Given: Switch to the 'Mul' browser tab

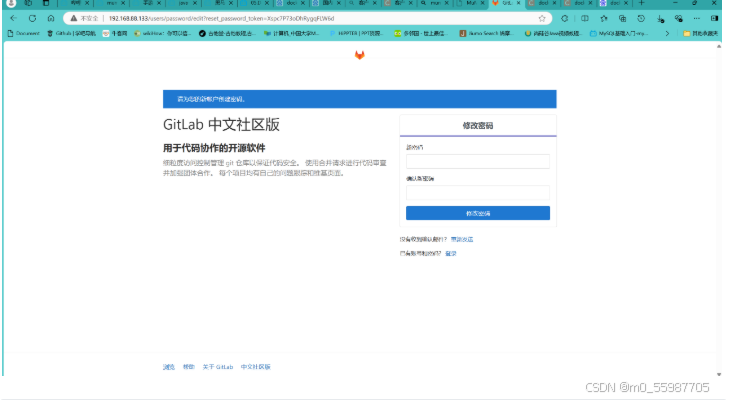Looking at the screenshot, I should pyautogui.click(x=470, y=3).
